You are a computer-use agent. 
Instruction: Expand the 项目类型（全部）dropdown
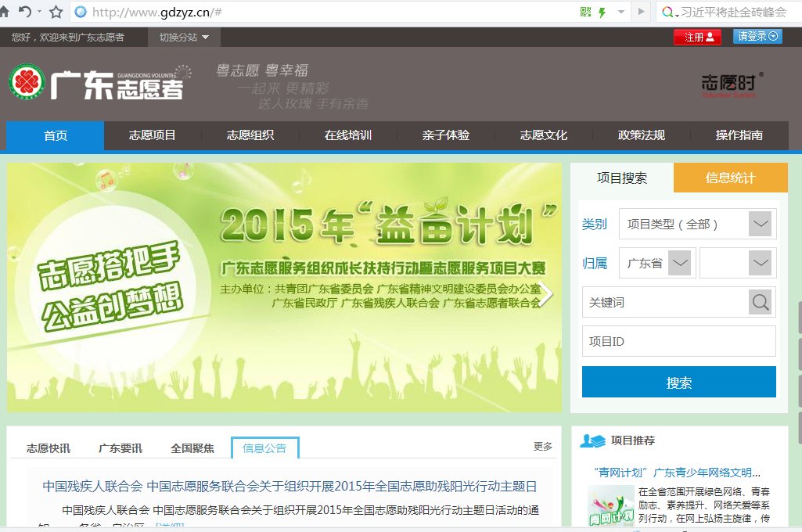pyautogui.click(x=758, y=223)
